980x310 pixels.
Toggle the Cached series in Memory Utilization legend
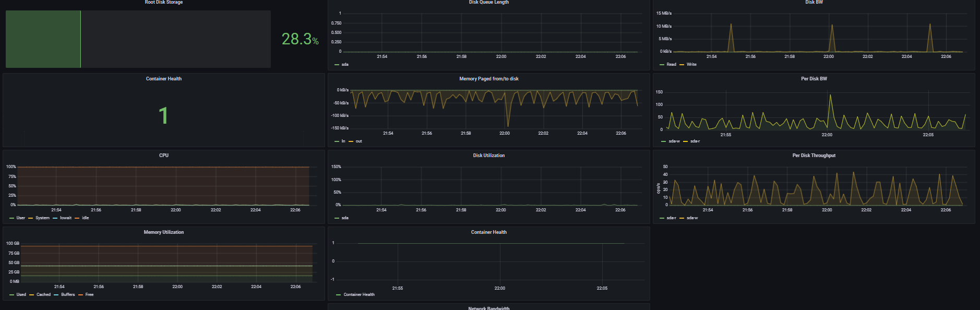(43, 295)
